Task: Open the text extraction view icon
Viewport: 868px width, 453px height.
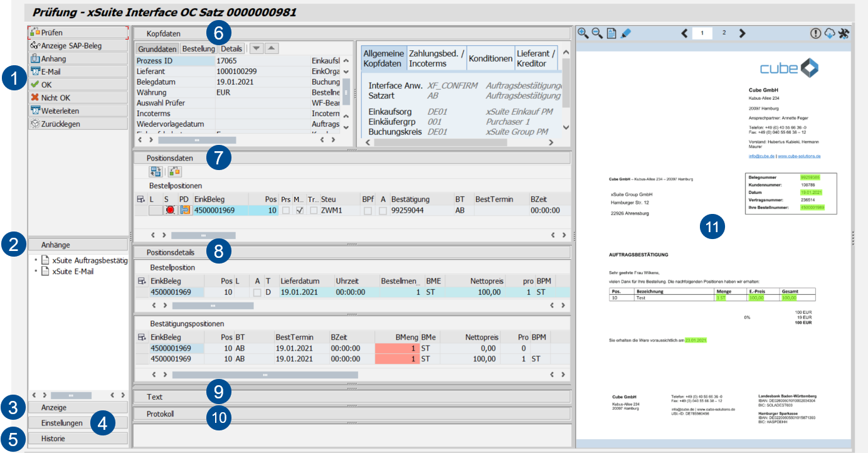Action: coord(611,33)
